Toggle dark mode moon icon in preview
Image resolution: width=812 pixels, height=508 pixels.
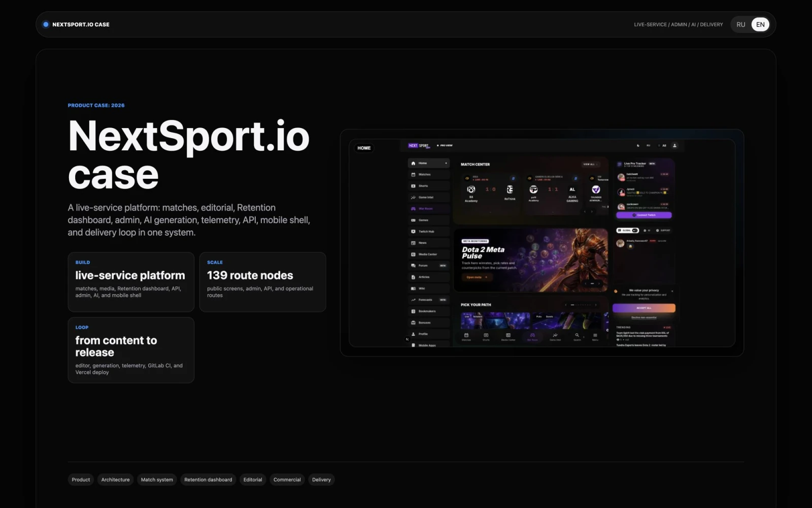[x=638, y=145]
